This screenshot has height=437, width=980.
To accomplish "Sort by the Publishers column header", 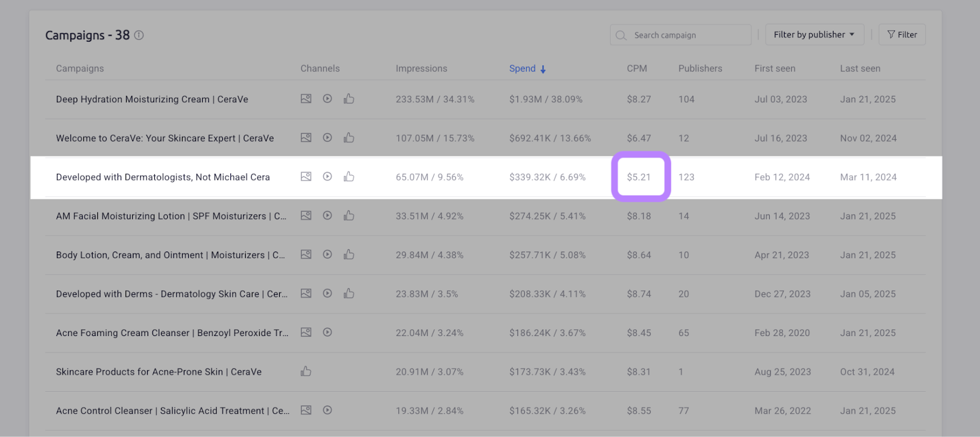I will tap(700, 69).
